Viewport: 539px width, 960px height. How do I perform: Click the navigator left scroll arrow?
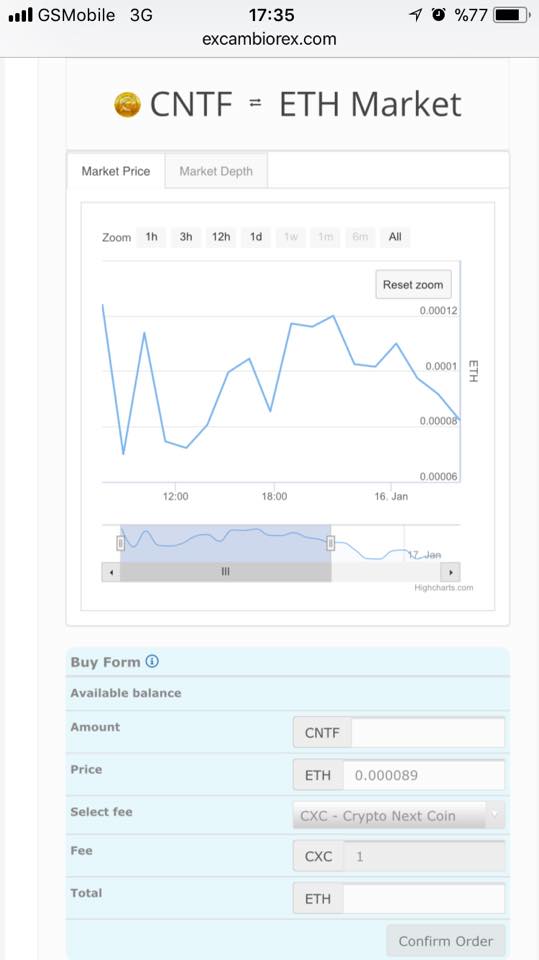tap(111, 572)
